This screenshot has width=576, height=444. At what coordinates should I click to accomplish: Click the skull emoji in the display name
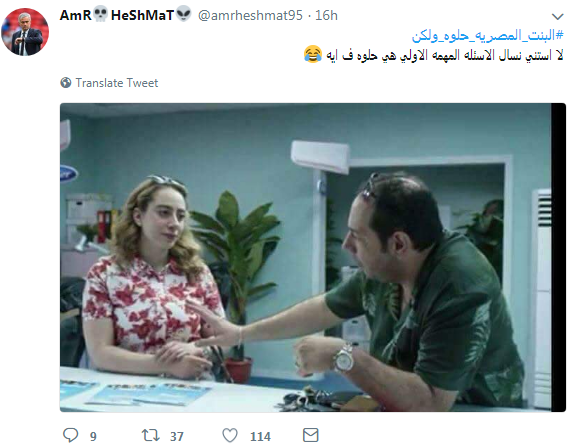click(x=100, y=15)
